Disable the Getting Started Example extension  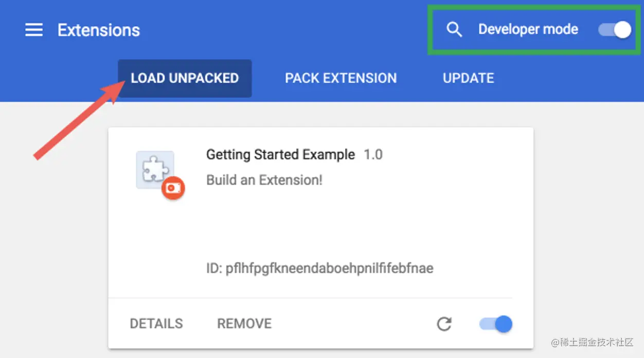coord(495,324)
